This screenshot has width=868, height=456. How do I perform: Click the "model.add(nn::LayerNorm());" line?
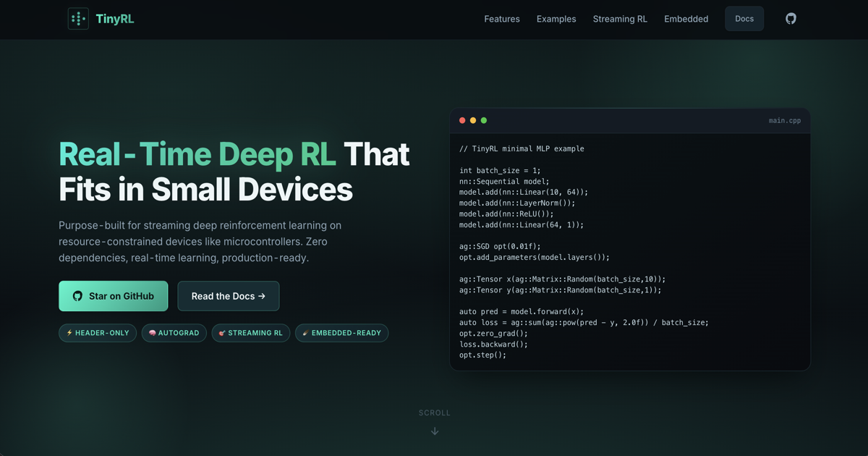pos(517,203)
